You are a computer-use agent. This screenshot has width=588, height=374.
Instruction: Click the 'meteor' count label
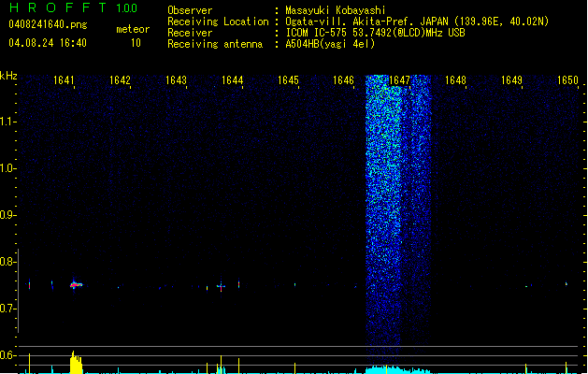tap(133, 29)
